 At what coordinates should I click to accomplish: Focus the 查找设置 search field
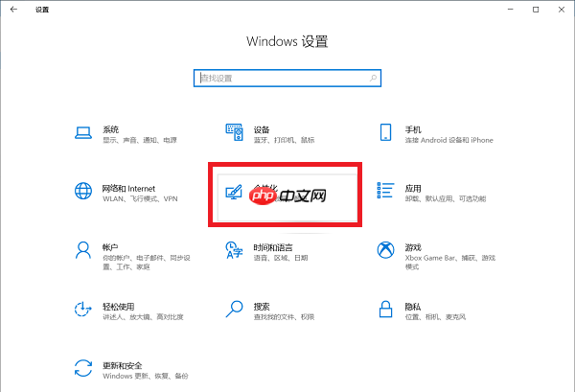coord(287,78)
